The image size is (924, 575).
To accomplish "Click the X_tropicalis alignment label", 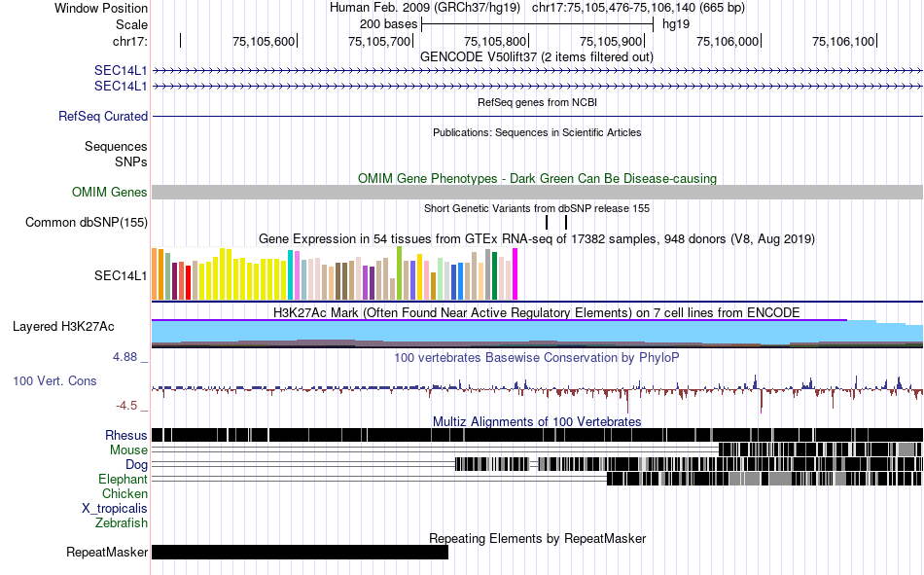I will pyautogui.click(x=115, y=509).
